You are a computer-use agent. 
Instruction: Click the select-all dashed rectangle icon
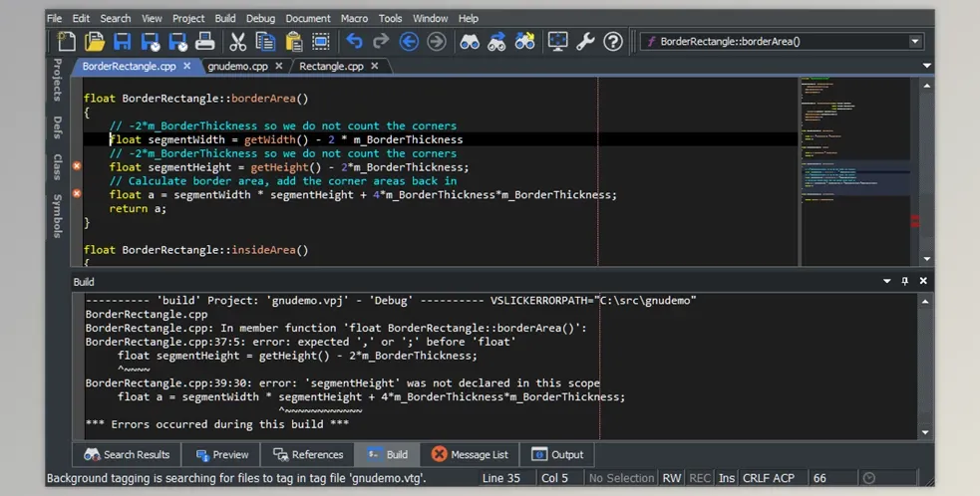coord(321,42)
